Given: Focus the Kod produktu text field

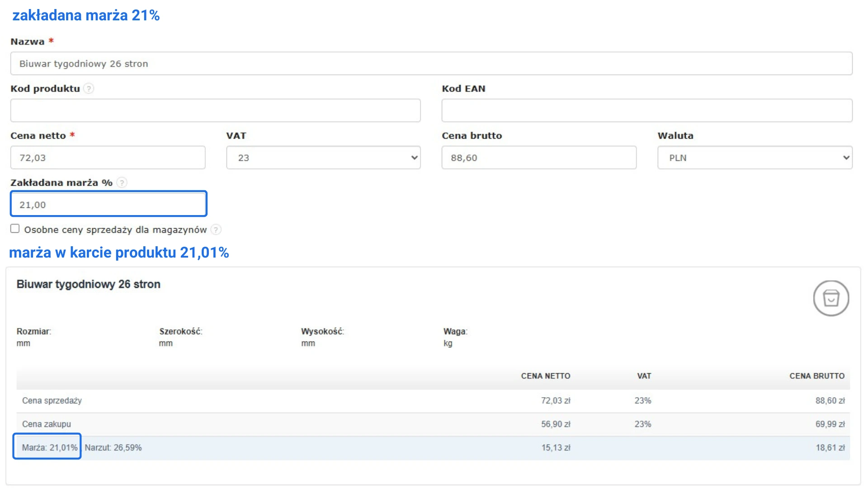Looking at the screenshot, I should coord(215,111).
